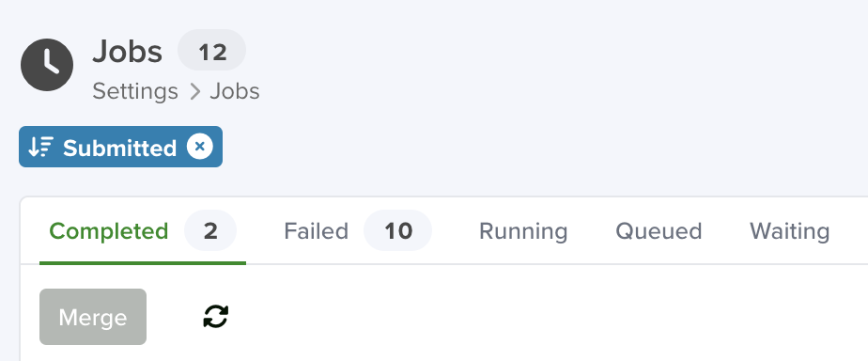Select the Queued tab
Screen dimensions: 868x361
659,231
